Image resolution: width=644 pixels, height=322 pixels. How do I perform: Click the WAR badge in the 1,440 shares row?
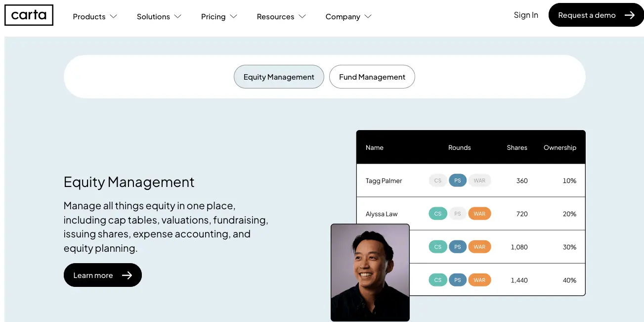click(x=479, y=280)
